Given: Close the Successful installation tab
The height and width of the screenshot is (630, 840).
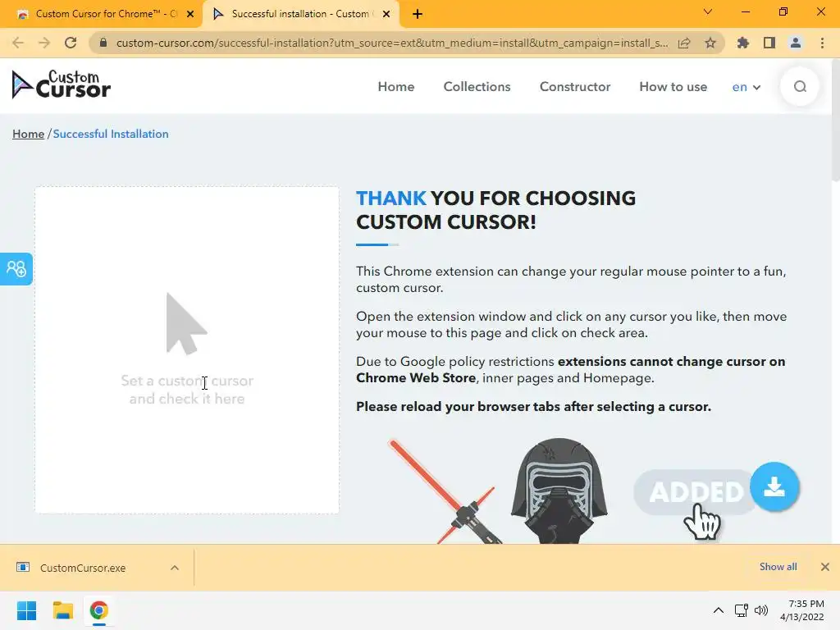Looking at the screenshot, I should pyautogui.click(x=386, y=14).
